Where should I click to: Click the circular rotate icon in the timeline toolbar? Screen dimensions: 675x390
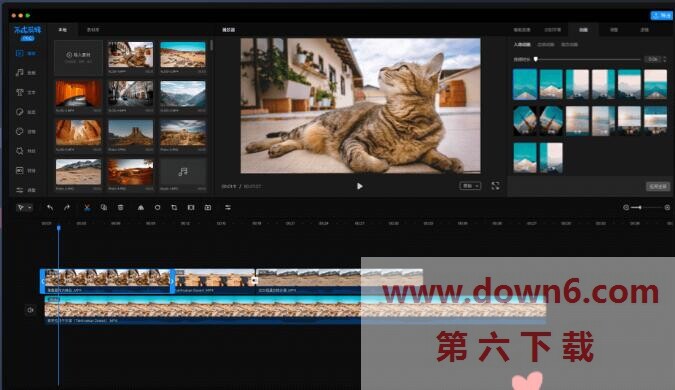158,207
